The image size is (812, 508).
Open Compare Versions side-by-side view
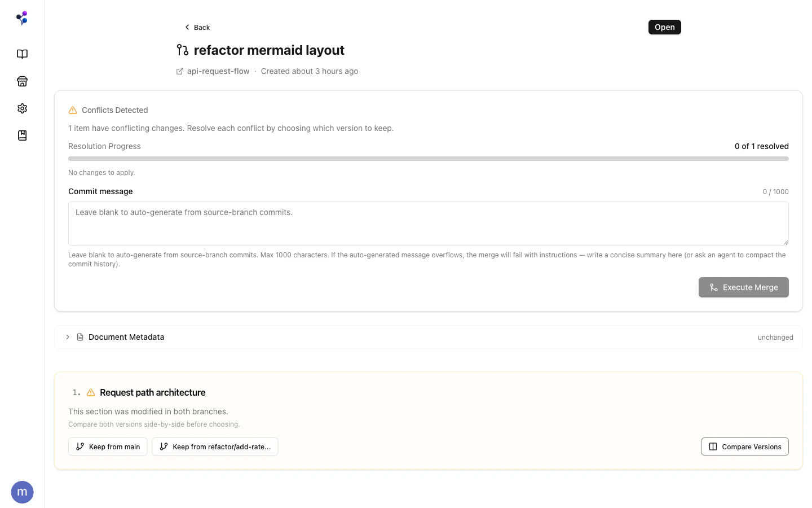(x=745, y=446)
